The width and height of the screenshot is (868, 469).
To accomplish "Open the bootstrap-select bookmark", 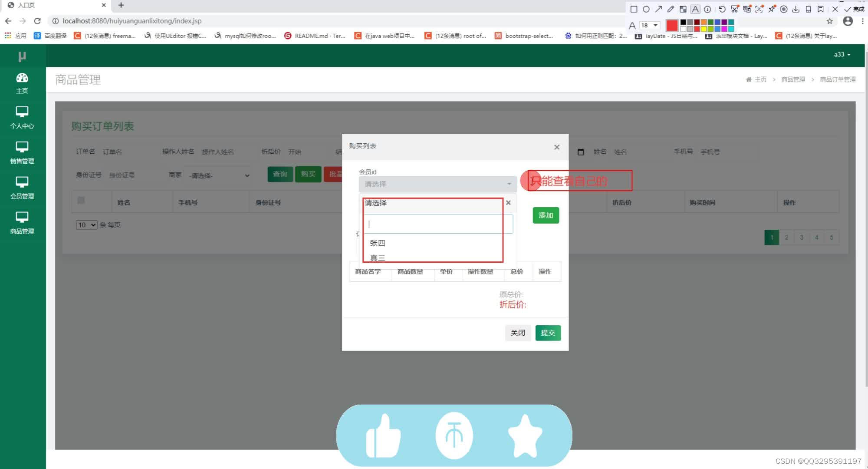I will click(524, 36).
